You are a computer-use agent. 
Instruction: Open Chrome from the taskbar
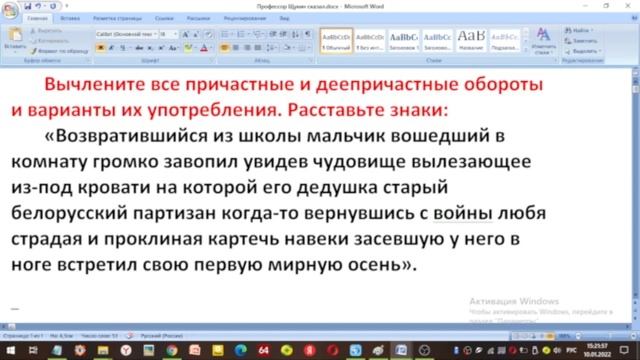point(172,350)
